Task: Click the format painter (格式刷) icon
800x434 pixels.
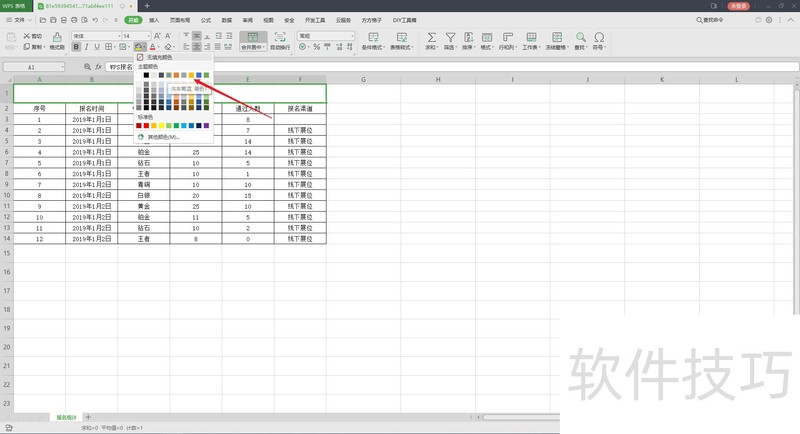Action: [x=57, y=37]
